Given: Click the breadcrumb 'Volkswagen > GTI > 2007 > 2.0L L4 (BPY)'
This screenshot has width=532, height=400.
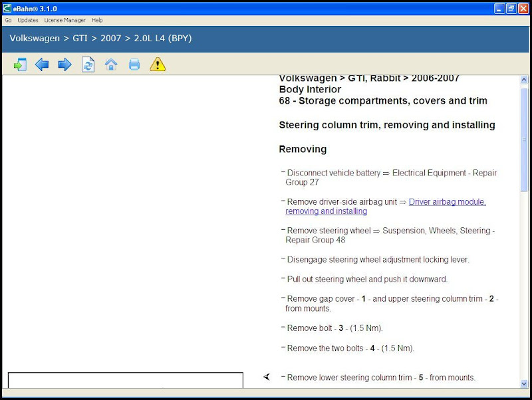Looking at the screenshot, I should (101, 39).
